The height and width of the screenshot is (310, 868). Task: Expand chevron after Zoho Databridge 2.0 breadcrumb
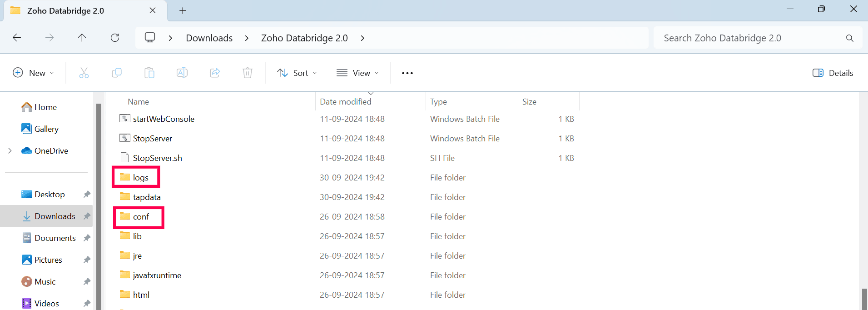362,38
